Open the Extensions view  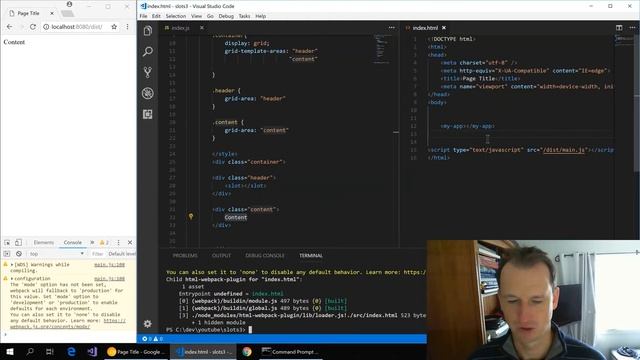(148, 114)
